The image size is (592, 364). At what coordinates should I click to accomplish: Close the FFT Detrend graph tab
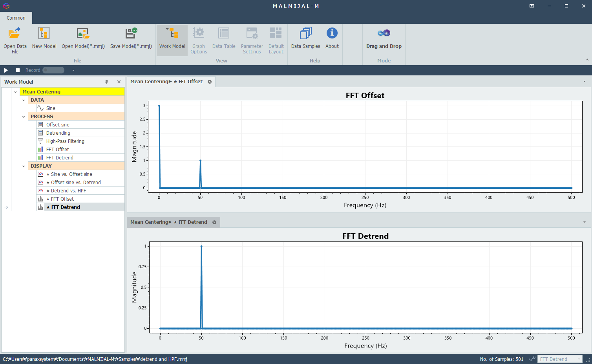pos(214,222)
